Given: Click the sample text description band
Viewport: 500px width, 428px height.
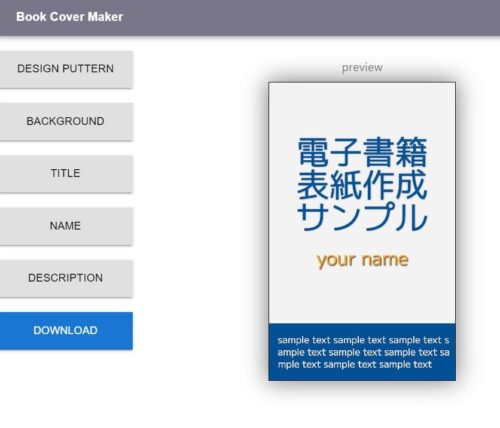Looking at the screenshot, I should pos(362,352).
